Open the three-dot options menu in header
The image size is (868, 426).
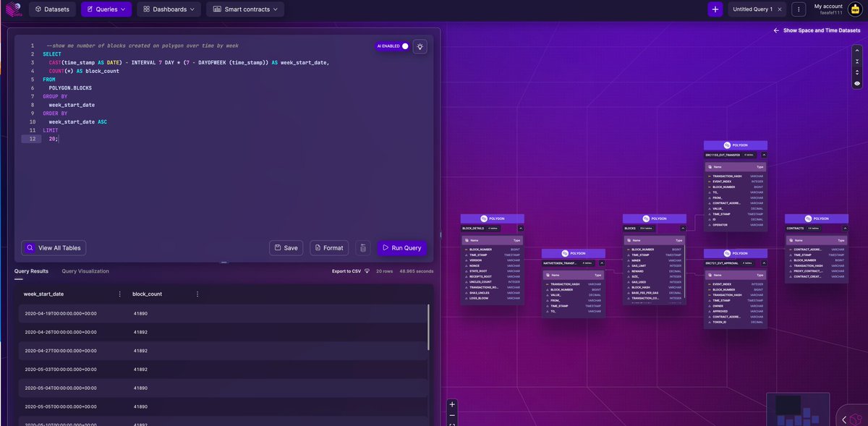click(x=798, y=9)
